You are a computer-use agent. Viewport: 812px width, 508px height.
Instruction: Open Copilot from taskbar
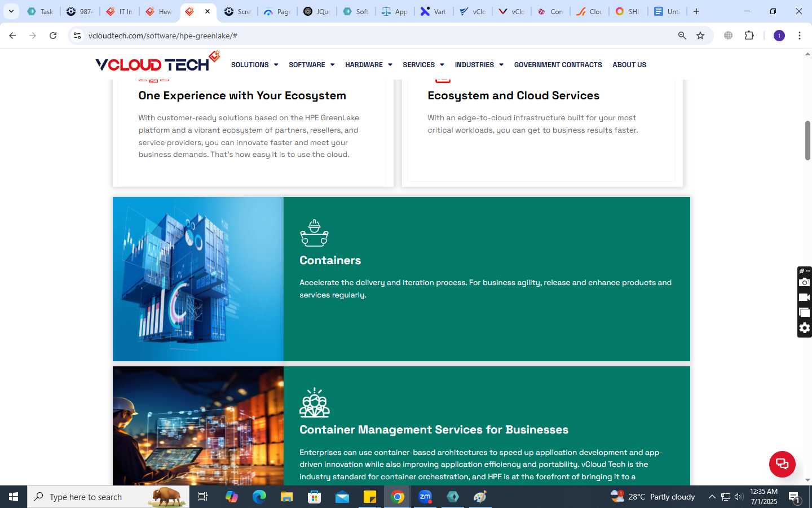click(x=232, y=497)
